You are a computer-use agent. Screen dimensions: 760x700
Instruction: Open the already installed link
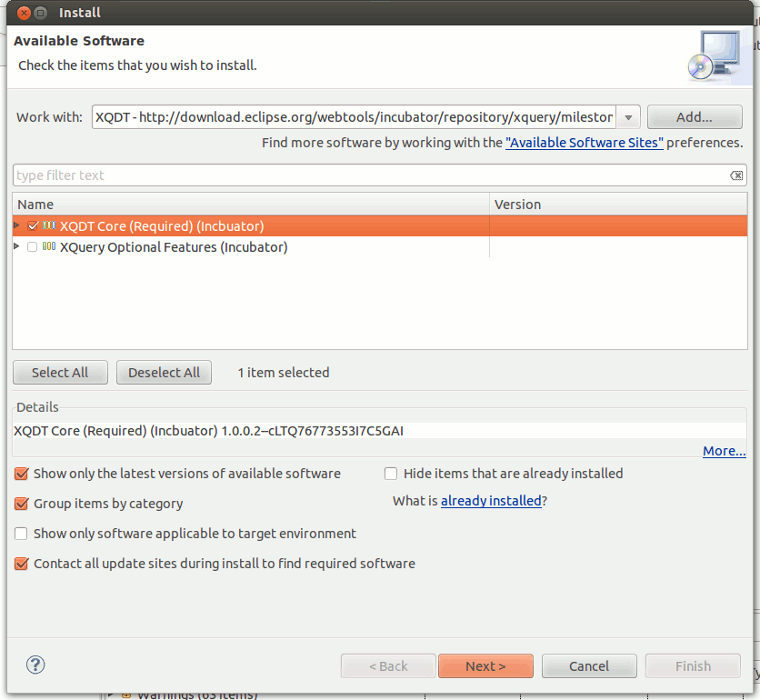pyautogui.click(x=491, y=501)
